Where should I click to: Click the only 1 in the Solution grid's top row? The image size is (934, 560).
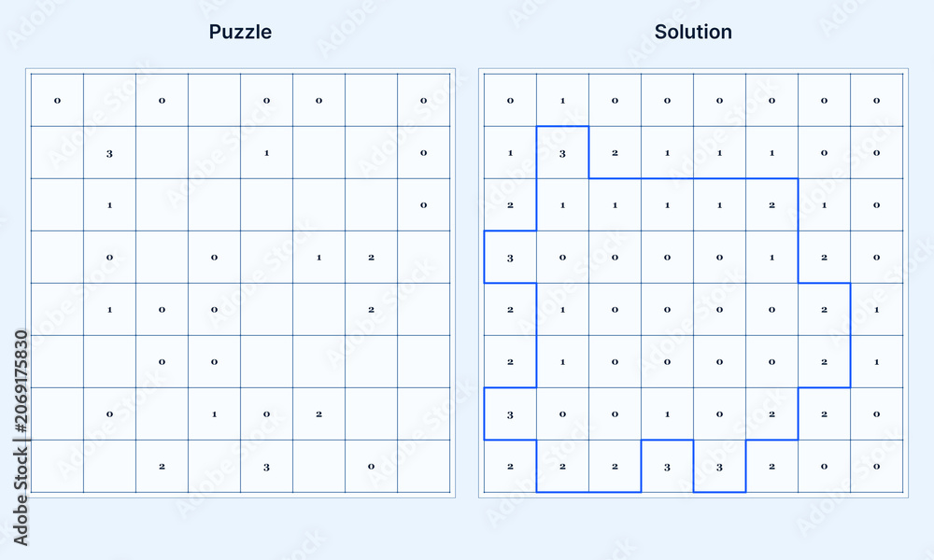[562, 100]
